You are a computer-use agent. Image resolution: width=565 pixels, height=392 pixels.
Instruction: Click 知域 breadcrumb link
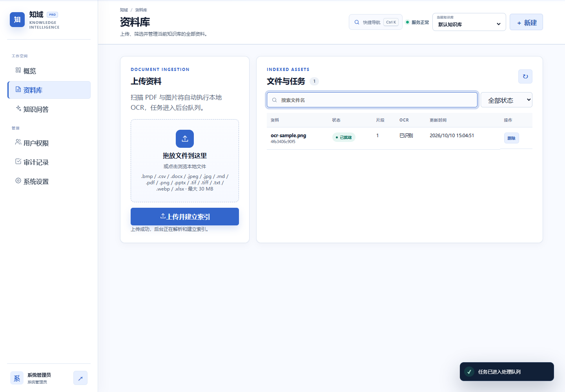coord(124,10)
